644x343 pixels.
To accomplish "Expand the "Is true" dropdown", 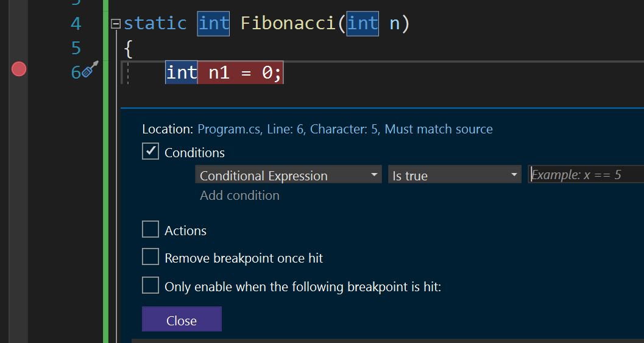I will (455, 175).
